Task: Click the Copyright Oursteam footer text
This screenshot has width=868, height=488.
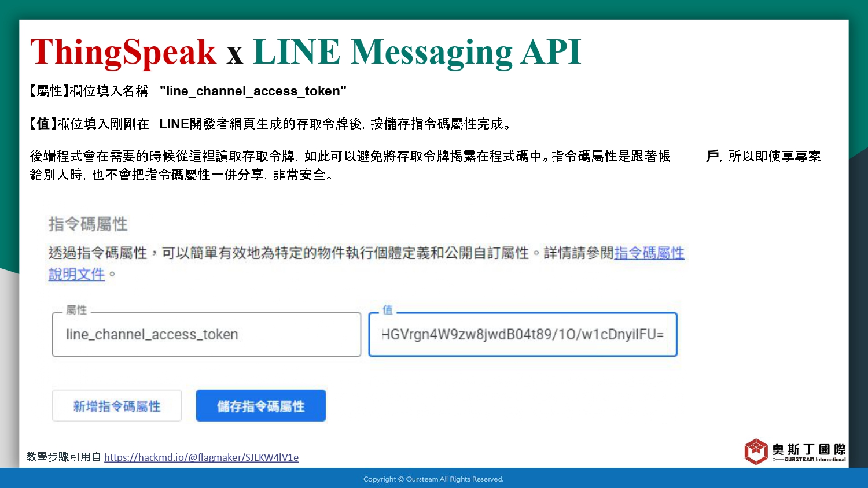Action: pyautogui.click(x=433, y=479)
